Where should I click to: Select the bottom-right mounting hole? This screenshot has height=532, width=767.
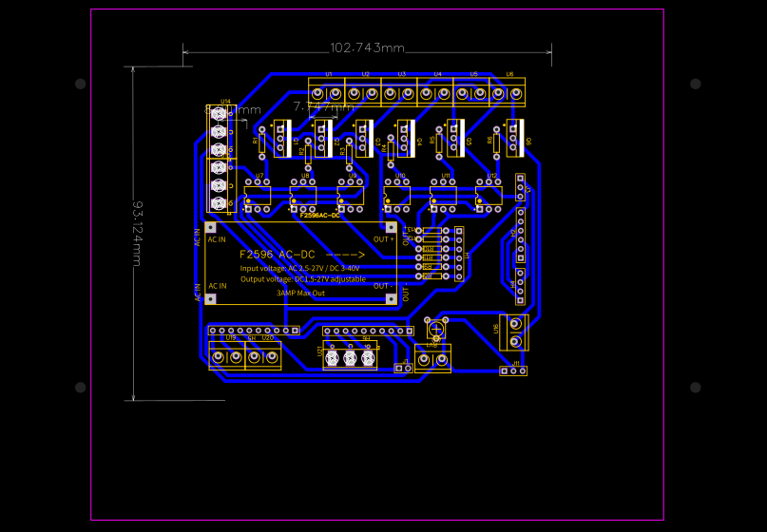point(695,388)
